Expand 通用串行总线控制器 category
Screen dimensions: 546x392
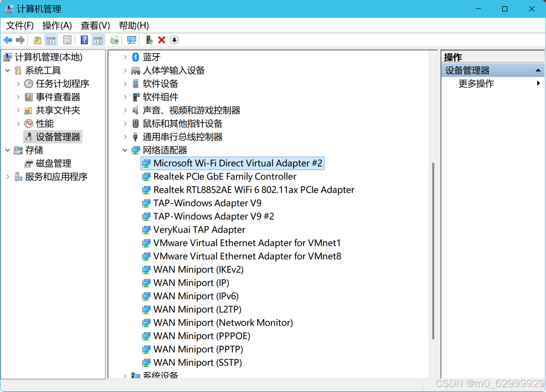[x=125, y=137]
